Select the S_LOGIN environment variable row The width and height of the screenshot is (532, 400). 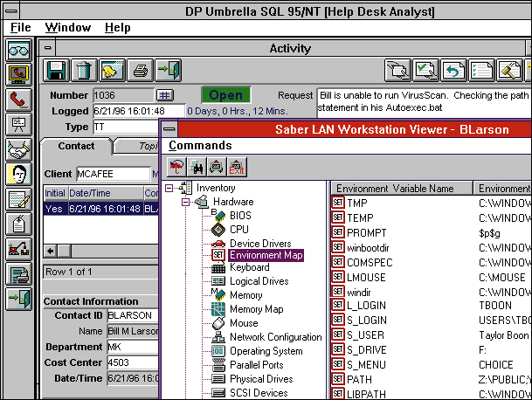click(432, 321)
